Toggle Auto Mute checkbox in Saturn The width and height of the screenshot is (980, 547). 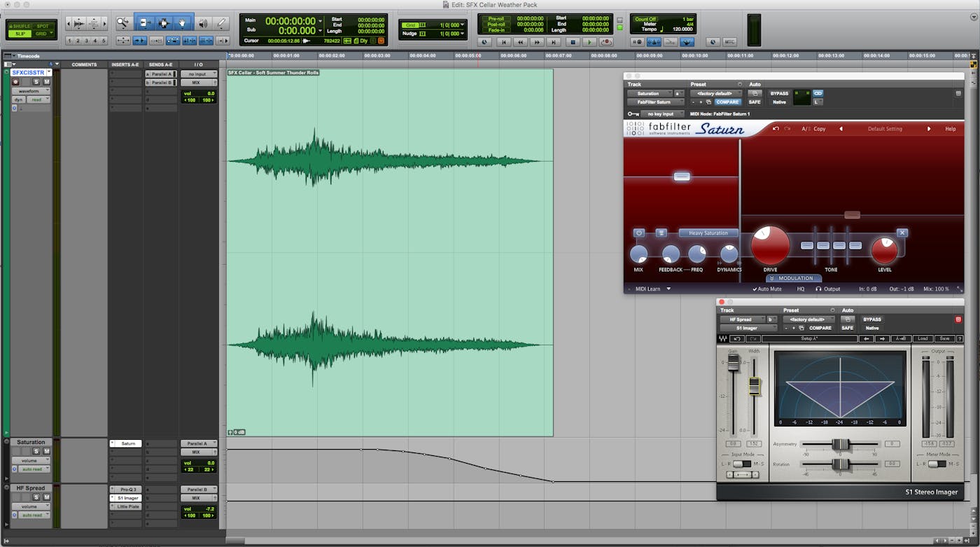tap(767, 289)
